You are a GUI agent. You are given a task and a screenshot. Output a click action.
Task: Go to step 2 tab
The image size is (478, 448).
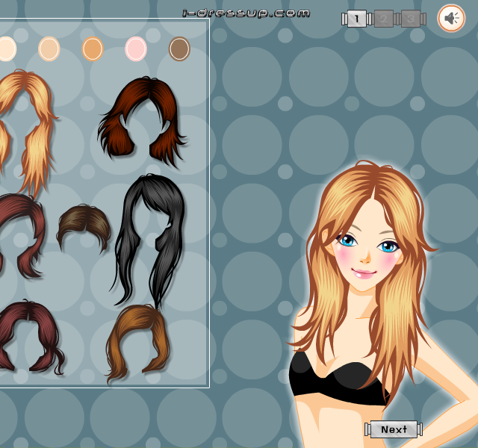(383, 19)
